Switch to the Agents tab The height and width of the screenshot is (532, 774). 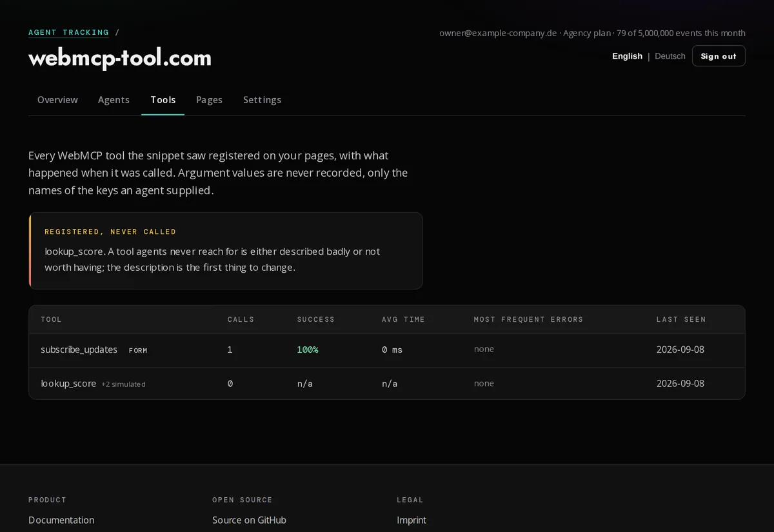(x=114, y=100)
